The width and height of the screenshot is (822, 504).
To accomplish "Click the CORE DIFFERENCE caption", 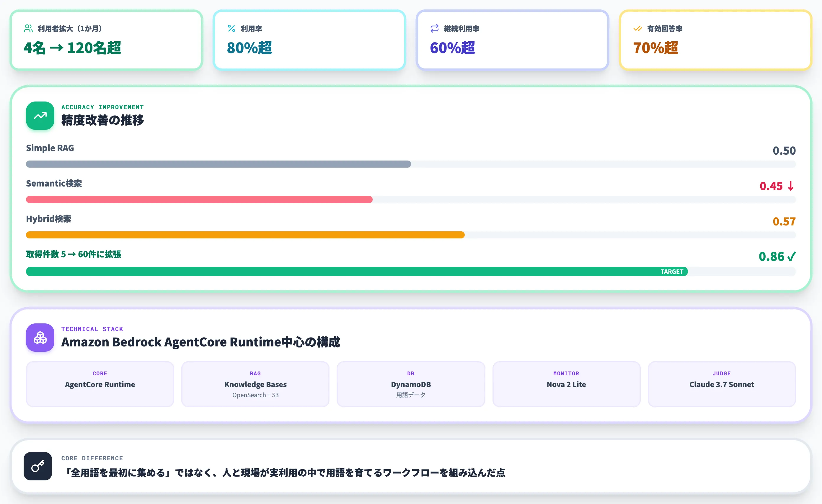I will [x=92, y=458].
